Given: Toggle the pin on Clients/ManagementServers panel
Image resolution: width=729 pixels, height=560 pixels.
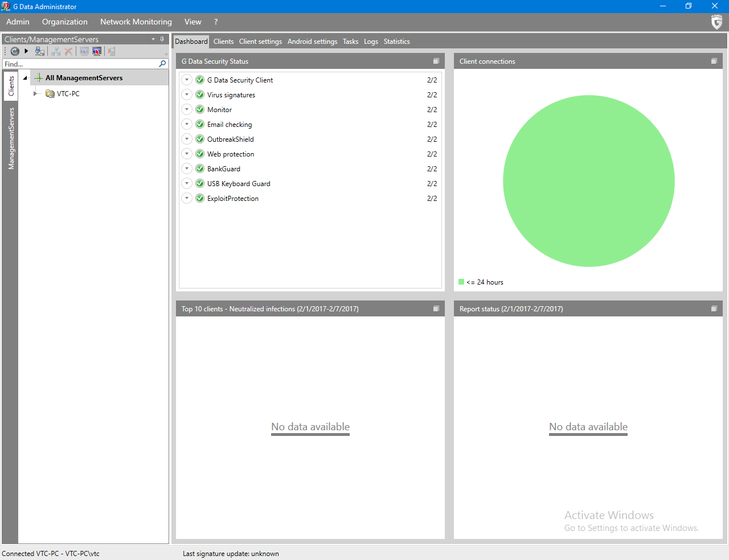Looking at the screenshot, I should [x=162, y=39].
